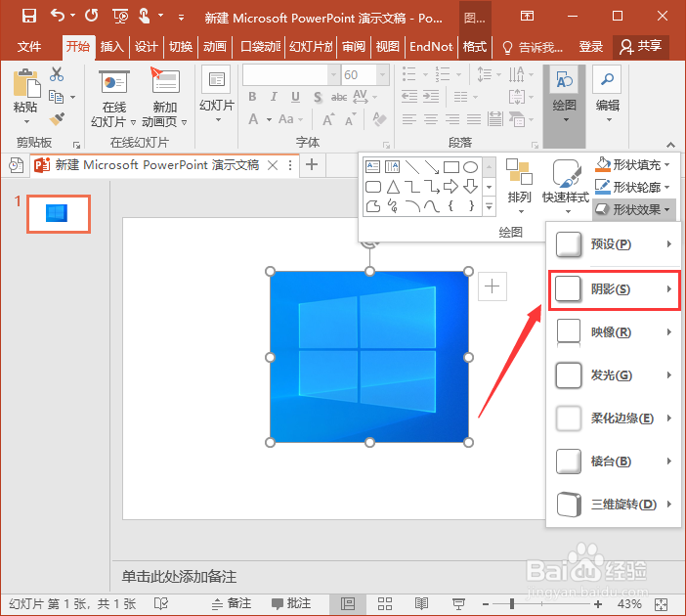Open online slides (在线幻灯片) icon

point(113,82)
